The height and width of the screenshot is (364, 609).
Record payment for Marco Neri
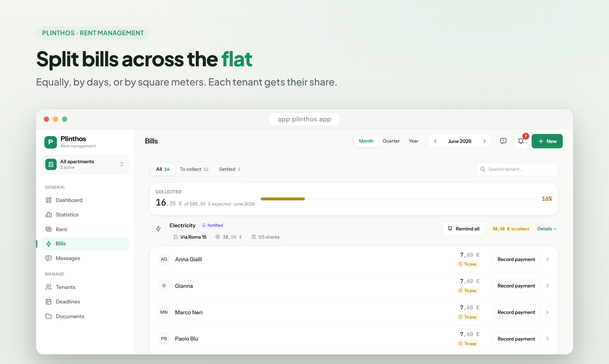point(516,312)
